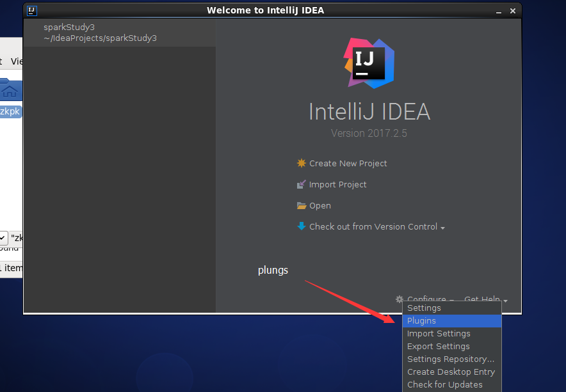This screenshot has height=392, width=566.
Task: Click zkpk folder label in file manager
Action: (10, 111)
